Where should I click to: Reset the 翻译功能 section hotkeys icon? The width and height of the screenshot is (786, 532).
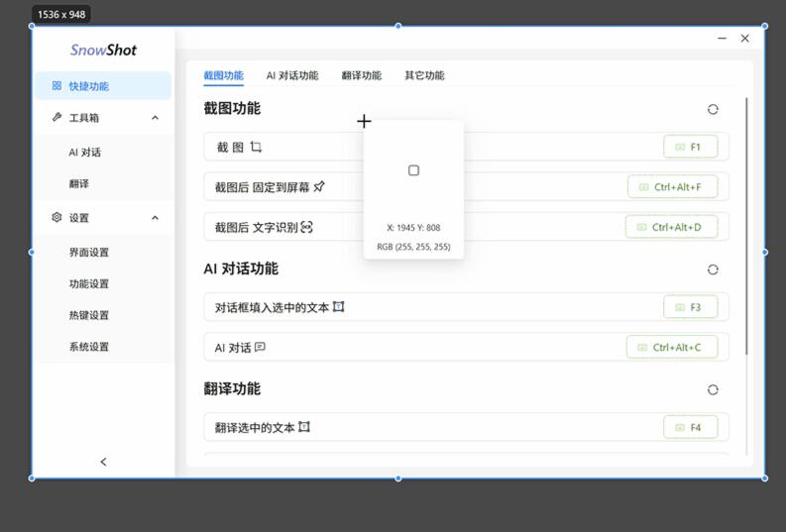[x=713, y=389]
